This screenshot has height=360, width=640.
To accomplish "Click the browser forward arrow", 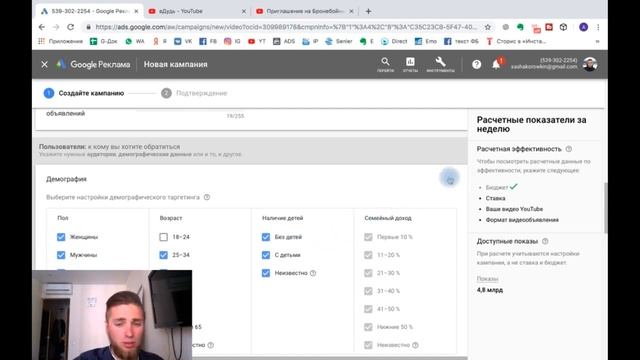I will coord(56,27).
